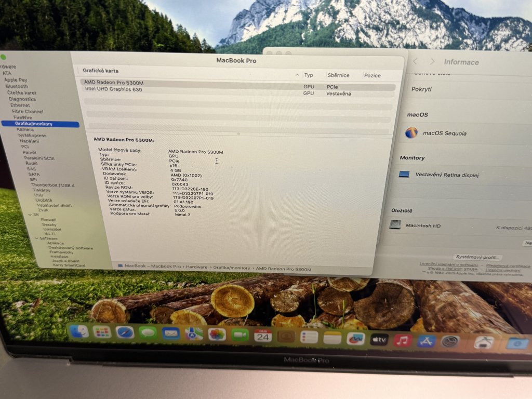The height and width of the screenshot is (399, 532).
Task: Click Hardware in the bottom path bar
Action: (x=196, y=267)
